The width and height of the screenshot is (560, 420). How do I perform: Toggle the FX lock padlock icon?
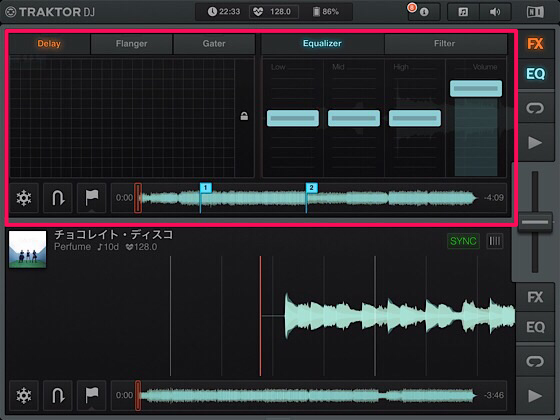tap(244, 116)
